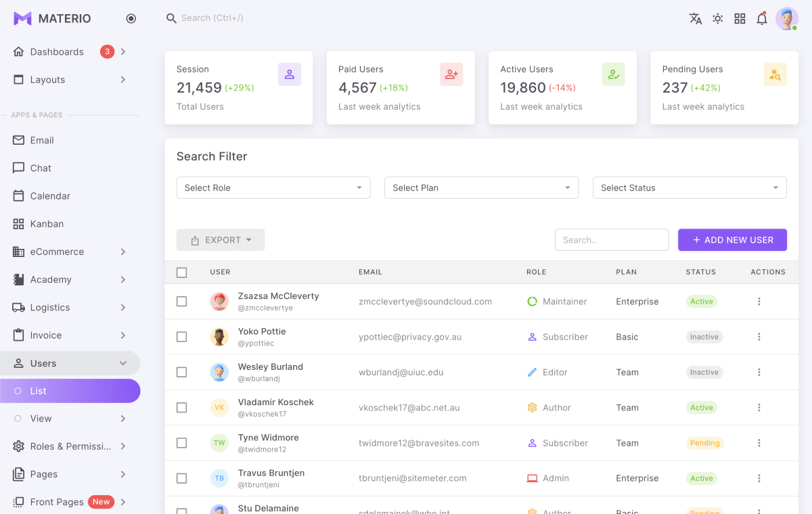Viewport: 812px width, 514px height.
Task: Click Yoko Pottie's Subscriber role icon
Action: click(532, 337)
